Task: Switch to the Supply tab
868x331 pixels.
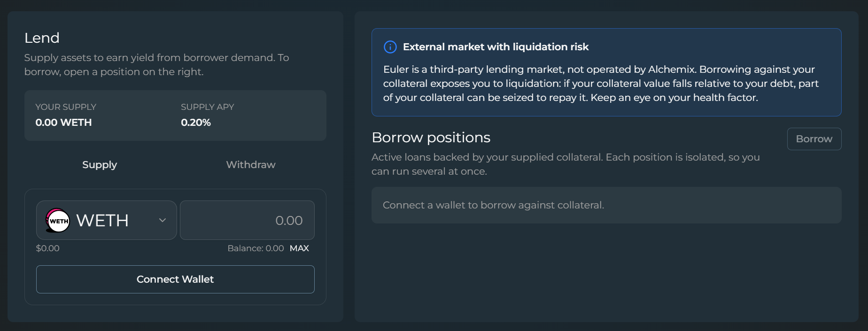Action: [100, 165]
